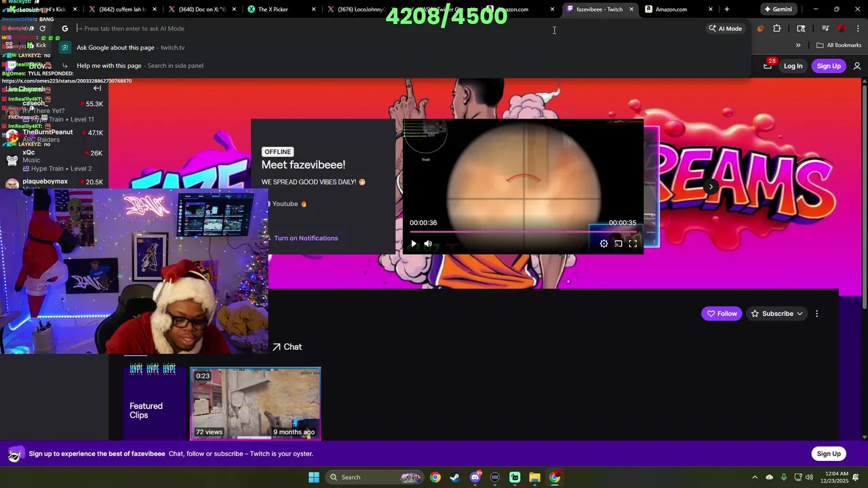Open OneDrive cloud tray icon

tap(769, 477)
